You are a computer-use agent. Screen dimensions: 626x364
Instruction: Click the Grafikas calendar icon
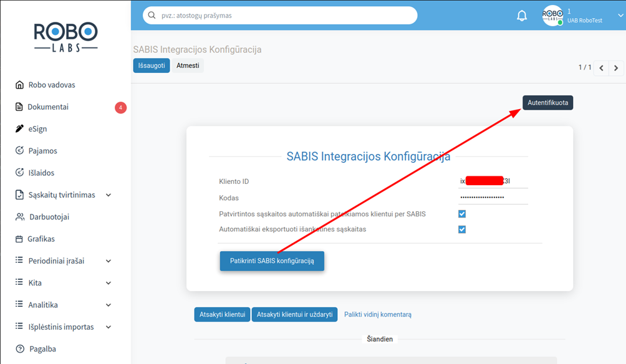19,239
